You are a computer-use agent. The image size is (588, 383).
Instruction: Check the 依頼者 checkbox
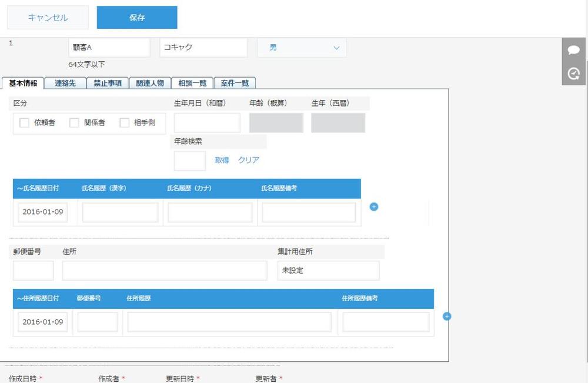24,122
